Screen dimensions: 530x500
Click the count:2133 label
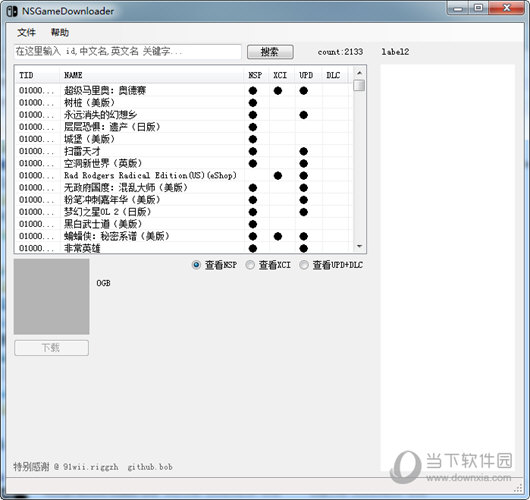click(x=340, y=52)
